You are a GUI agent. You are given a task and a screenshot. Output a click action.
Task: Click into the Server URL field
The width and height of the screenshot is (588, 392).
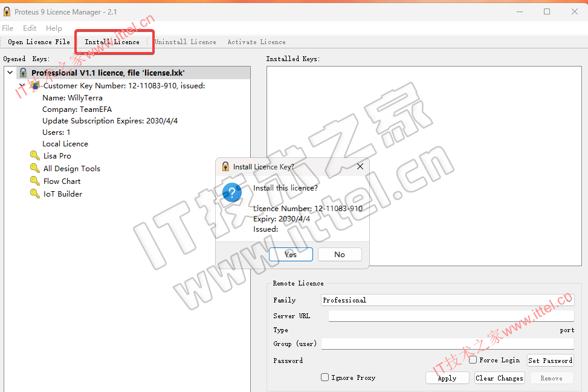451,315
